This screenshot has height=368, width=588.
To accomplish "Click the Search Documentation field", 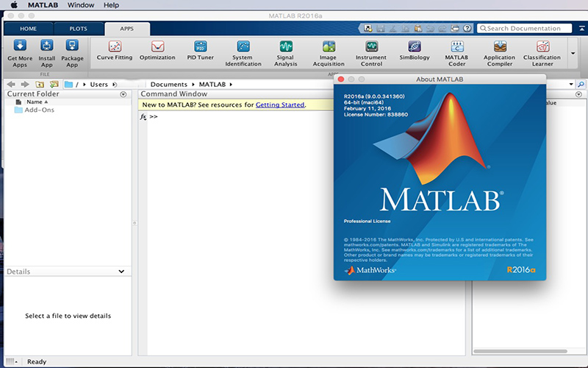I will [524, 28].
